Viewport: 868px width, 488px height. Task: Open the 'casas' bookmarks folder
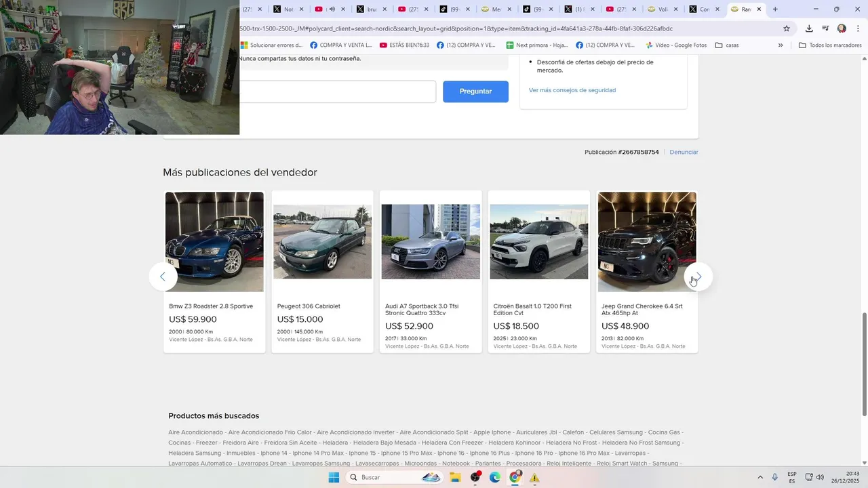[x=727, y=45]
